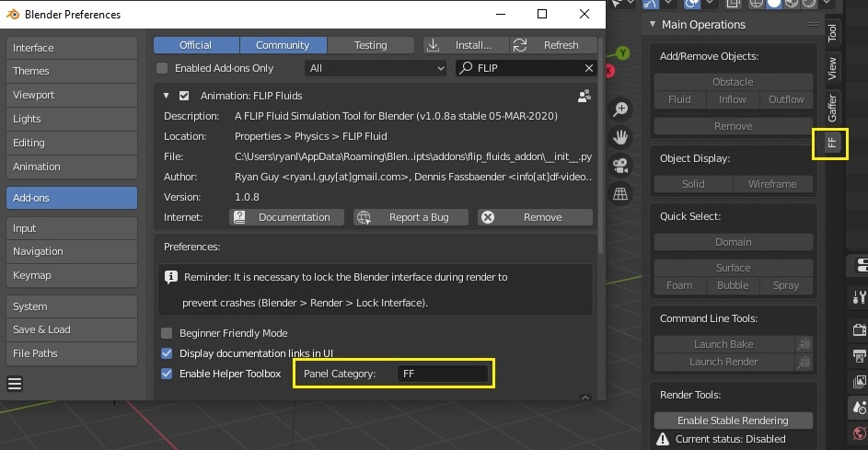Image resolution: width=868 pixels, height=450 pixels.
Task: Remove the FLIP Fluids add-on
Action: coord(536,217)
